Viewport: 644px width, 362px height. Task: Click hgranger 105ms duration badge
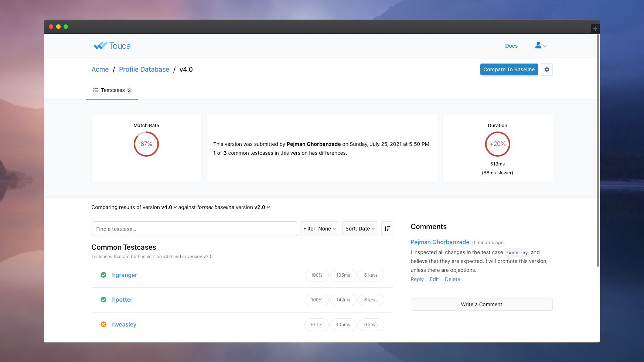click(343, 275)
